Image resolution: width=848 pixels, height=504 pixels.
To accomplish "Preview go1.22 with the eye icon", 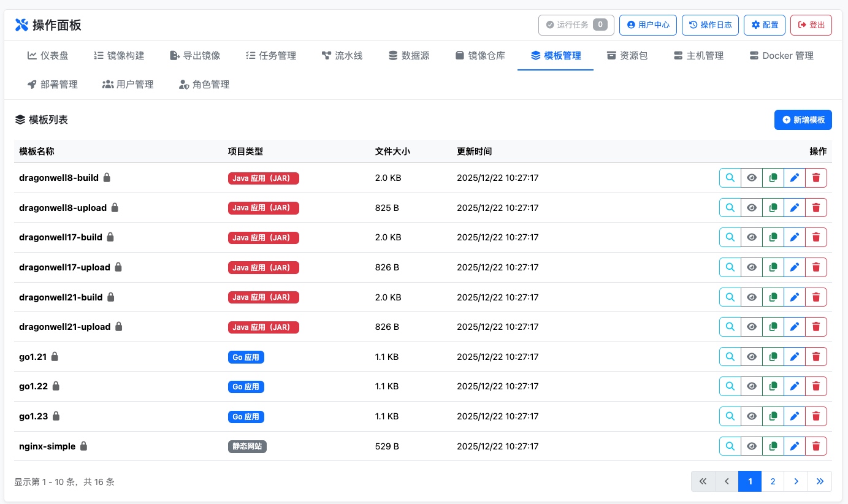I will 752,386.
